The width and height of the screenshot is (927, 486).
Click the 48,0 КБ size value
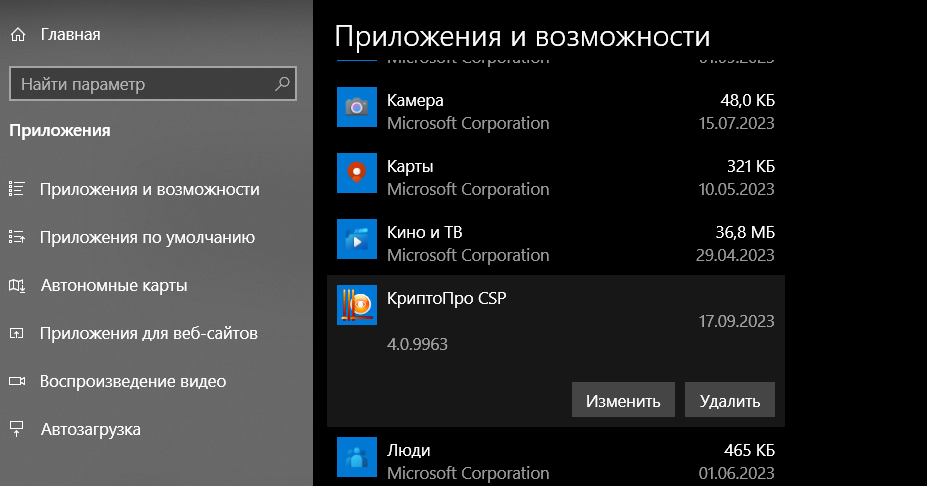747,101
